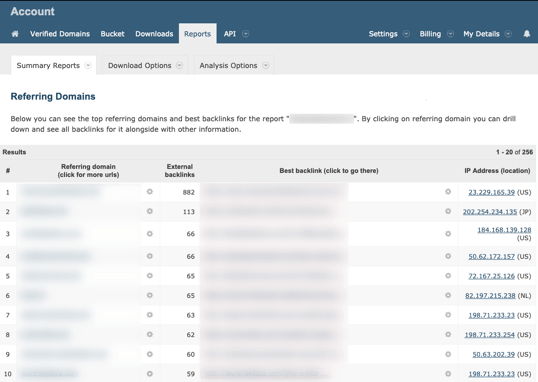This screenshot has height=382, width=538.
Task: Click gear icon beside row 2 referring domain
Action: pyautogui.click(x=150, y=211)
